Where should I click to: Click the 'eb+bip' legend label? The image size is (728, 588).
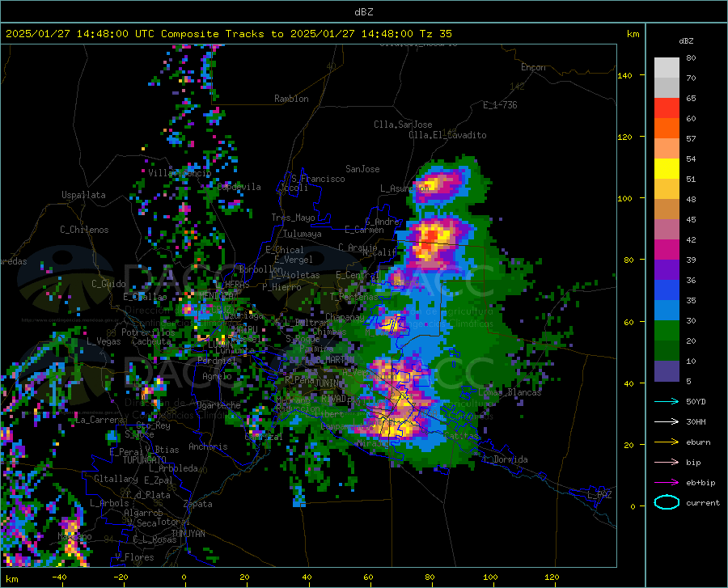[x=700, y=483]
